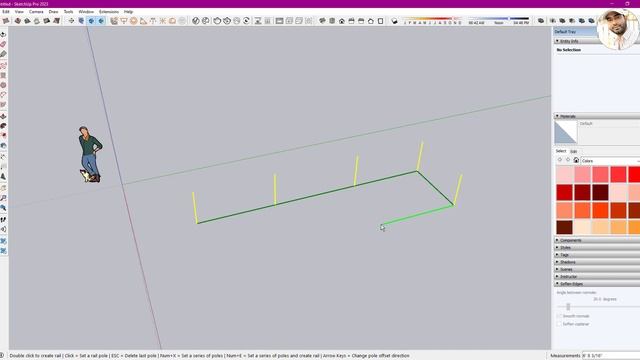The image size is (640, 360).
Task: Open the Help menu
Action: 129,12
